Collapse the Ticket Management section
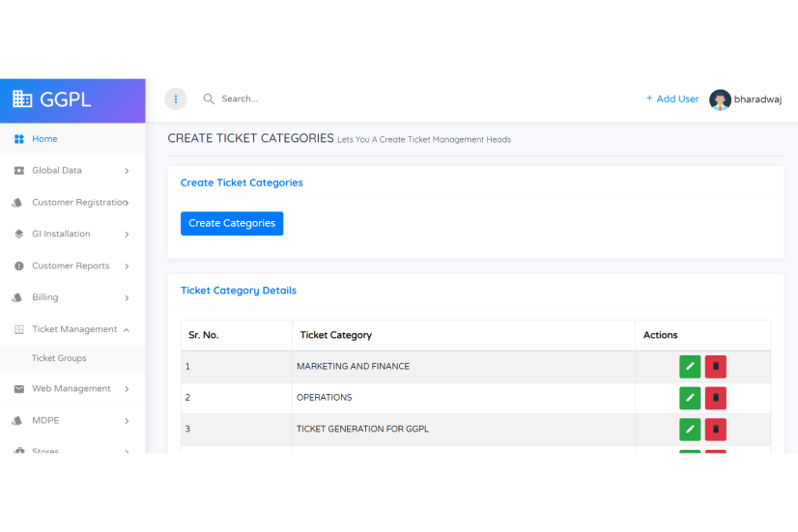Screen dimensions: 798x532 72,329
